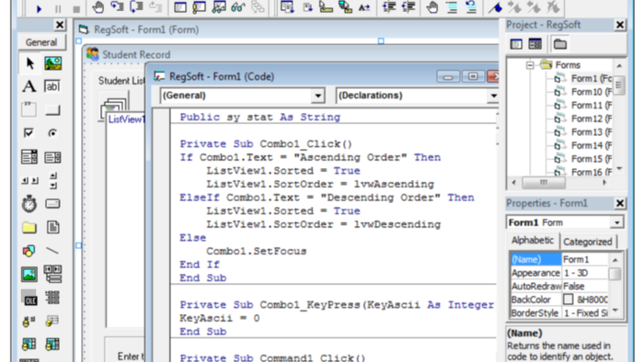Select the VScrollBar control in the toolbox
The height and width of the screenshot is (362, 644).
[x=53, y=180]
